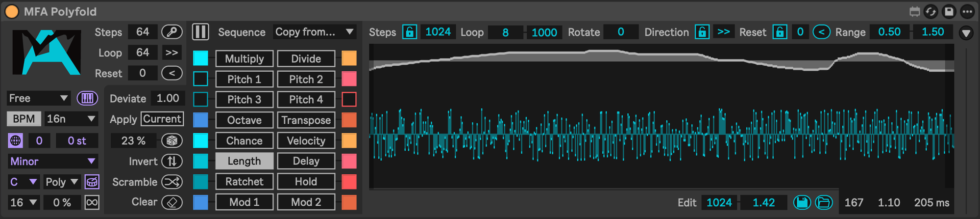Toggle the Steps lock in sequence header
Screen dimensions: 980x219
(x=409, y=32)
